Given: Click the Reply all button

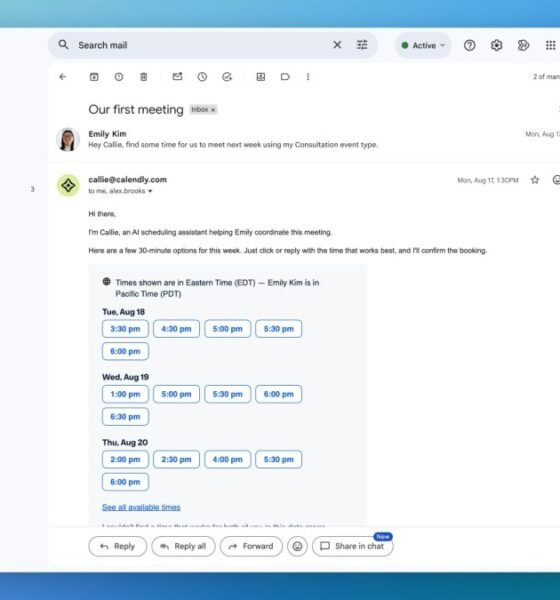Looking at the screenshot, I should point(183,546).
